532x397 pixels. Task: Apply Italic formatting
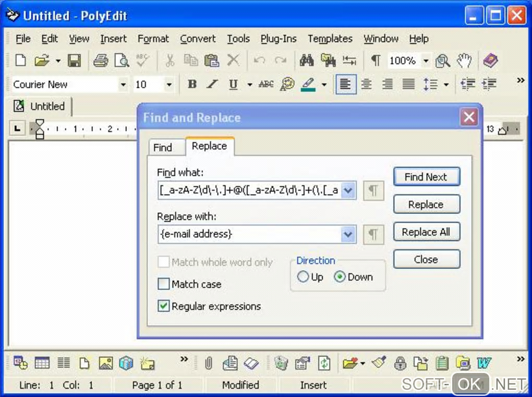pyautogui.click(x=212, y=84)
